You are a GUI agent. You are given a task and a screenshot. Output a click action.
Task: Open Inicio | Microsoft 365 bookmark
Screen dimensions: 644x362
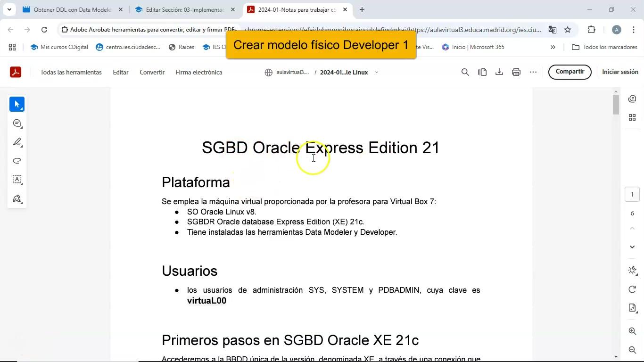[473, 47]
